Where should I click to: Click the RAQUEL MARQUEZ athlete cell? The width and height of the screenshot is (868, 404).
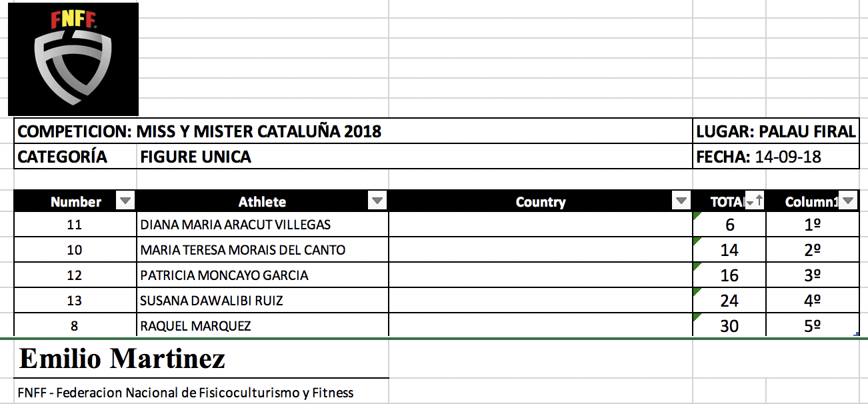click(195, 326)
